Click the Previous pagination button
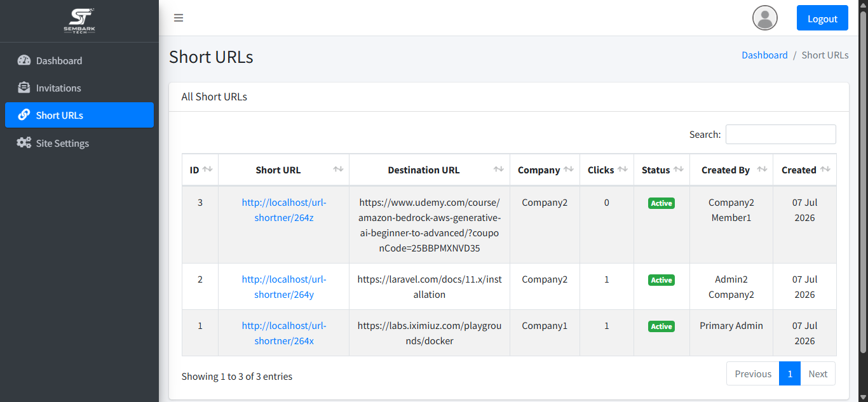Screen dimensions: 868x402 [x=753, y=373]
